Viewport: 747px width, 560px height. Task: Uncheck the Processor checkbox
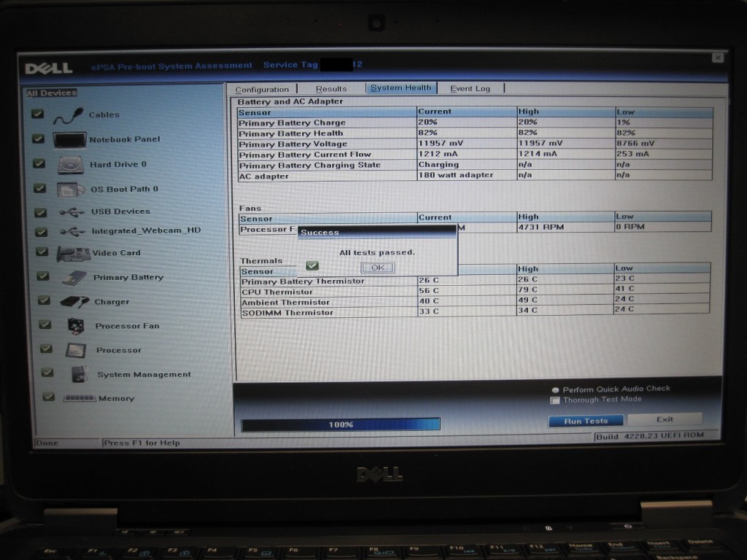(46, 348)
